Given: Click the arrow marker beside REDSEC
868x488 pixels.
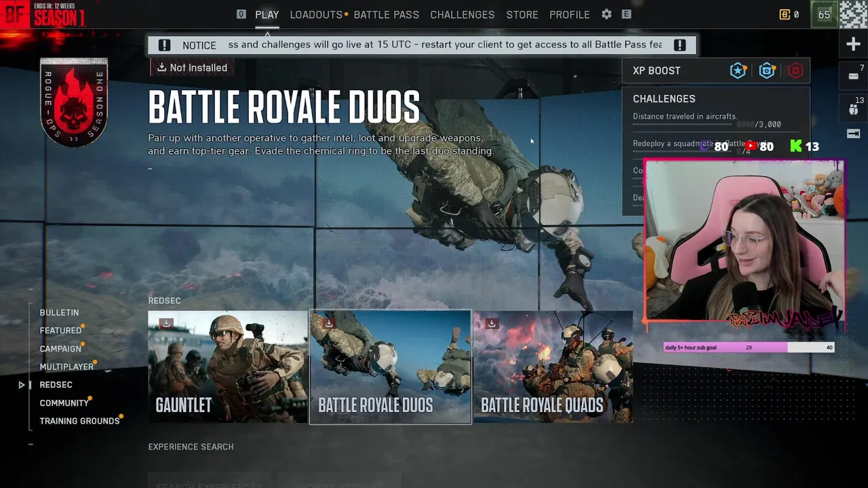Looking at the screenshot, I should click(21, 385).
